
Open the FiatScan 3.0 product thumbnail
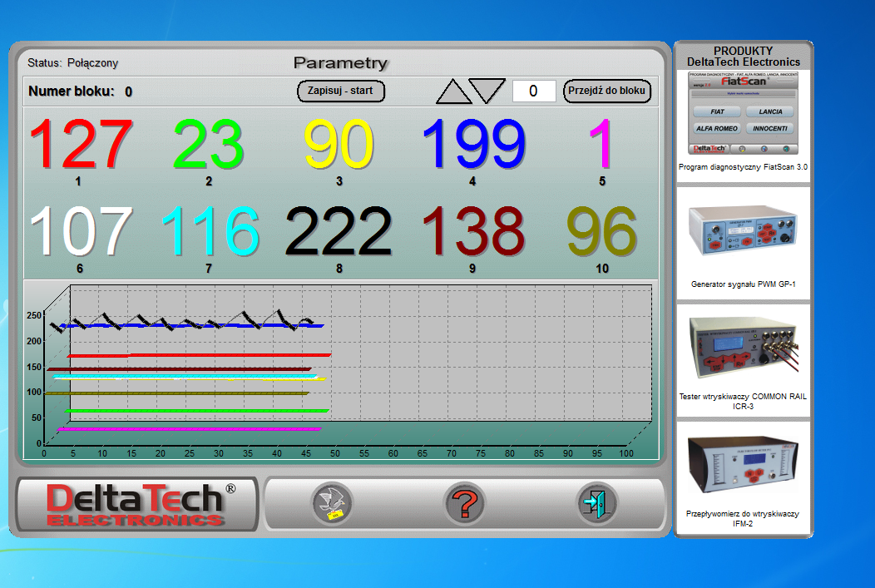(743, 113)
